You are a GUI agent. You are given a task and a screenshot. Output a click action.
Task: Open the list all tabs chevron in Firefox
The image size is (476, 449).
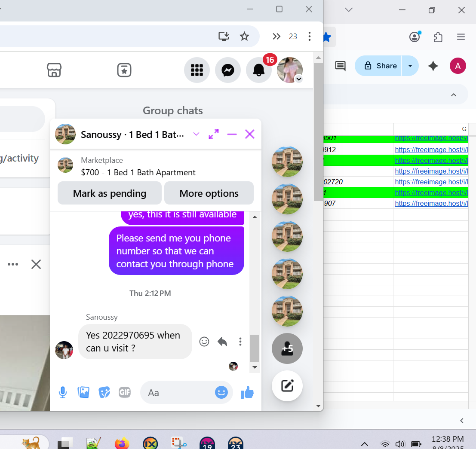[348, 10]
